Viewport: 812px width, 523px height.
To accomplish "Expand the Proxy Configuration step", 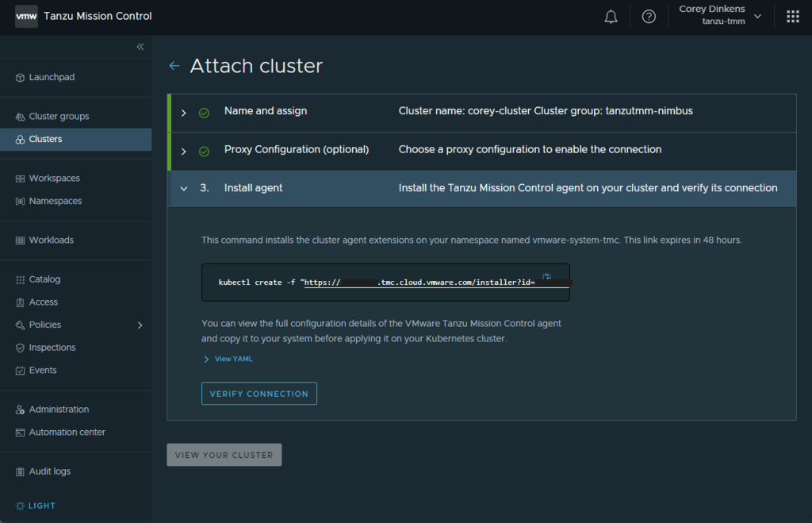I will [184, 152].
